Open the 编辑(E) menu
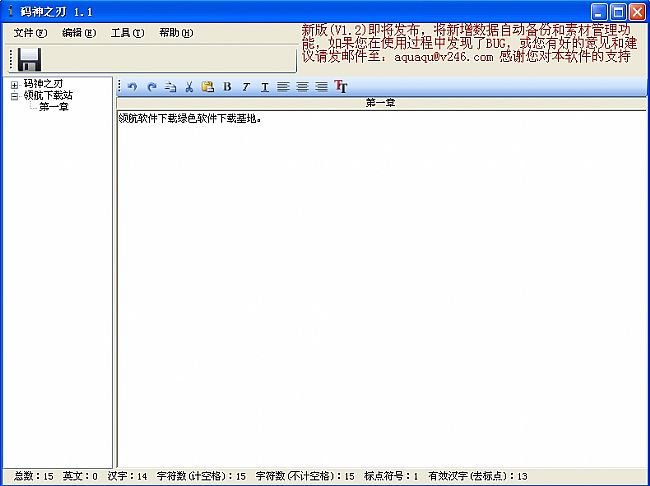This screenshot has height=486, width=650. coord(79,33)
